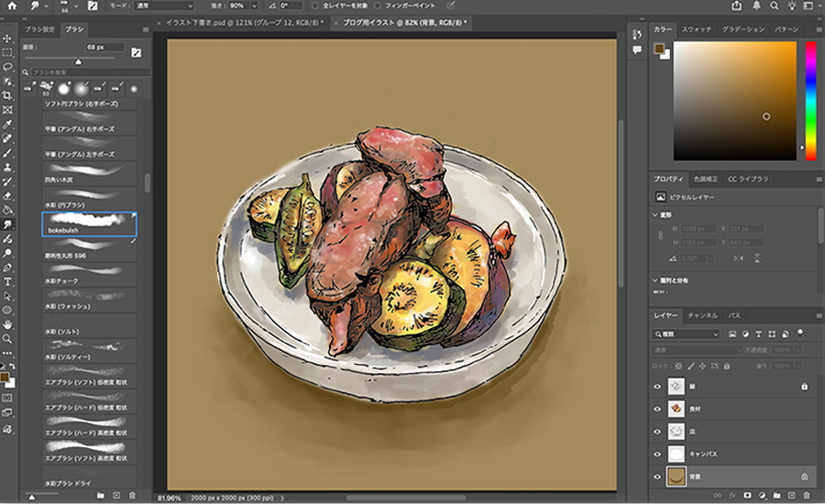
Task: Select the Lasso tool
Action: coord(7,67)
